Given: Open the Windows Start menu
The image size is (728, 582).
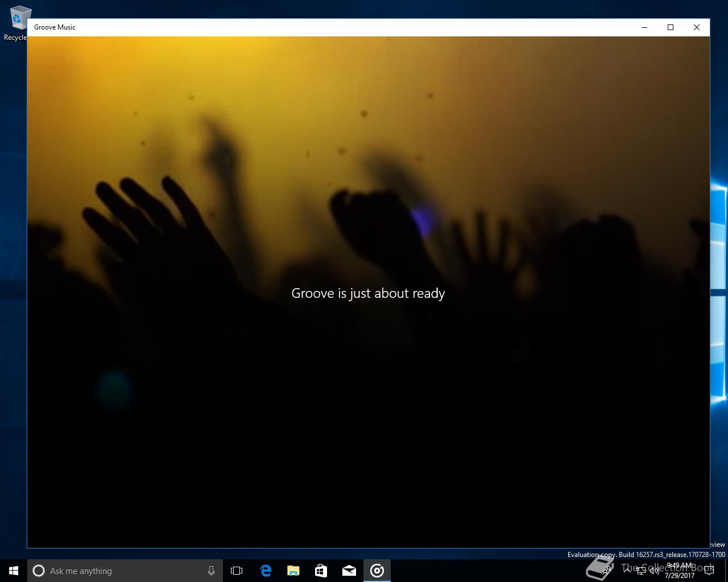Looking at the screenshot, I should click(x=14, y=571).
